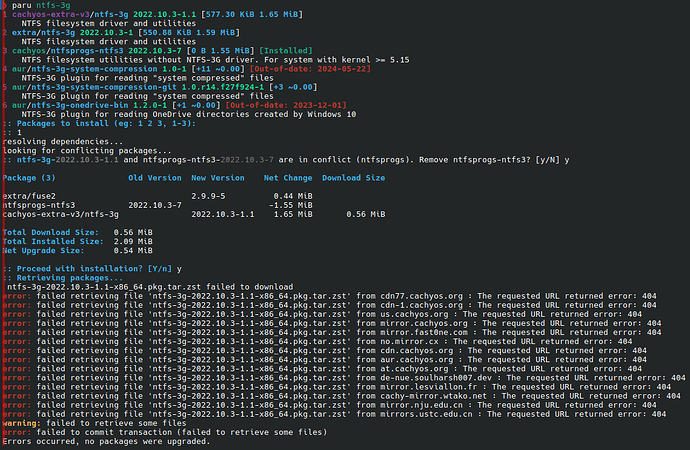The width and height of the screenshot is (690, 450).
Task: Click the Out-of-date: 2023-12-01 label
Action: (x=286, y=105)
